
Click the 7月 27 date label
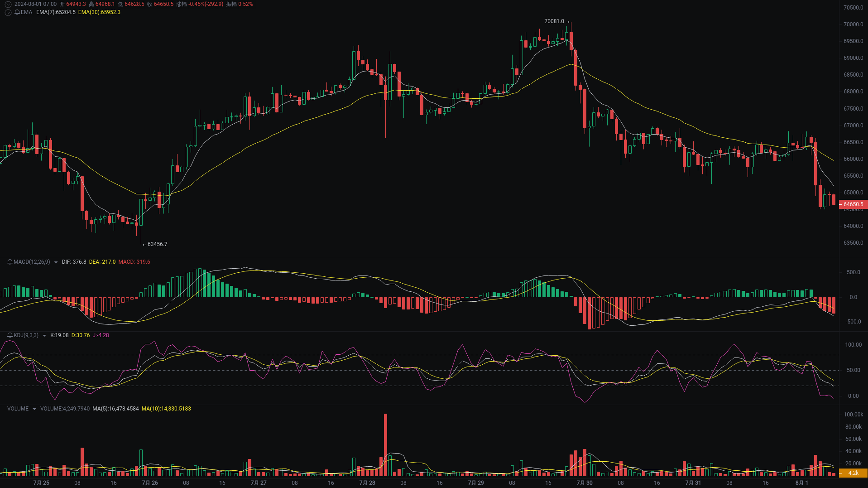pos(259,483)
